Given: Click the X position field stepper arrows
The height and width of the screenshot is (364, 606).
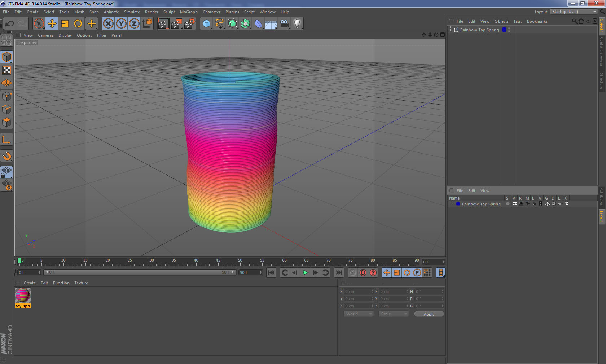Looking at the screenshot, I should 372,292.
